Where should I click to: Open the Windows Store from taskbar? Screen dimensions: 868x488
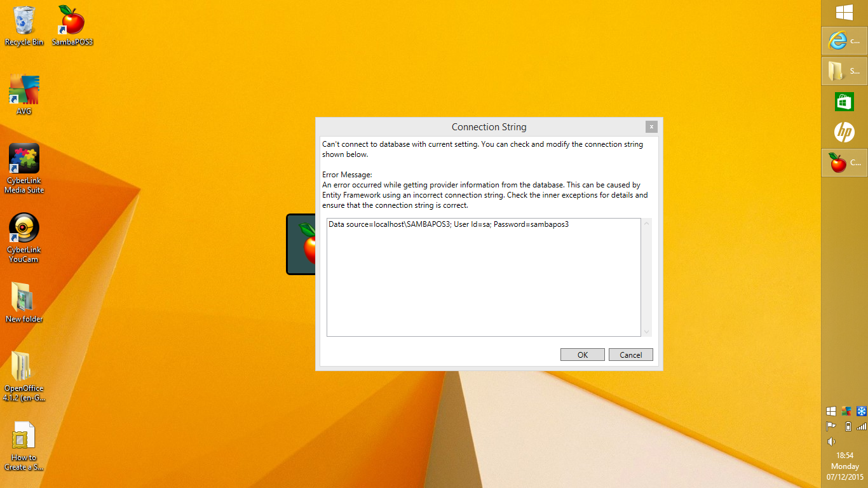tap(844, 102)
